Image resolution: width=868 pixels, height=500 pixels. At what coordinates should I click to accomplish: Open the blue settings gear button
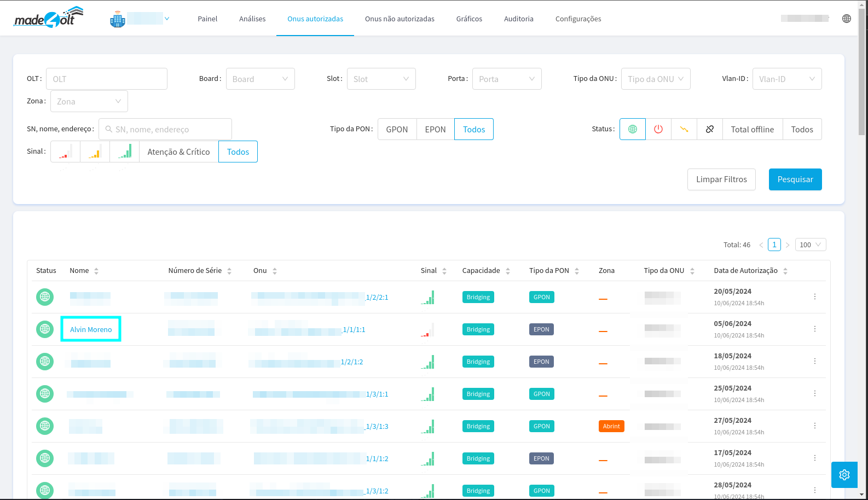click(x=844, y=474)
